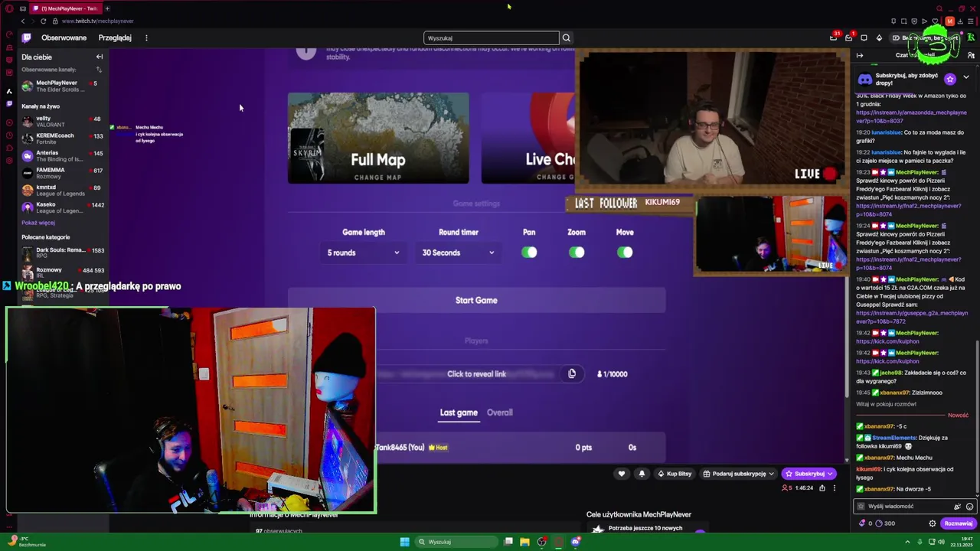Open the veiity VALORANT live channel

63,121
